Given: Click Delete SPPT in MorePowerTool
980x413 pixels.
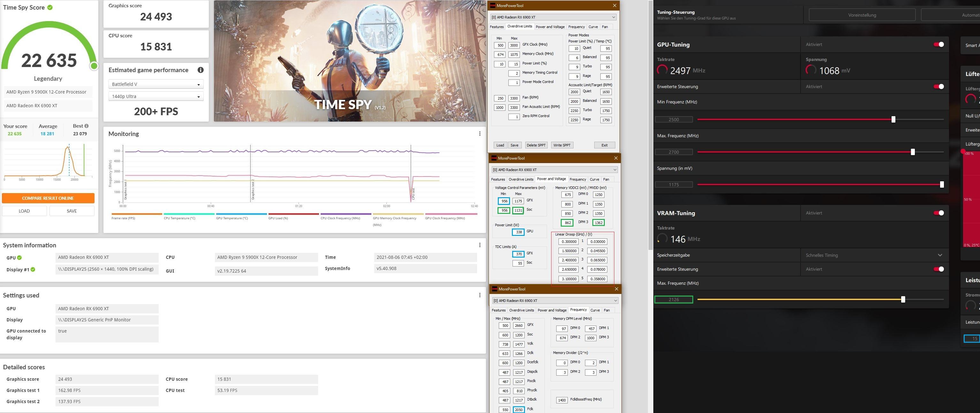Looking at the screenshot, I should 536,145.
